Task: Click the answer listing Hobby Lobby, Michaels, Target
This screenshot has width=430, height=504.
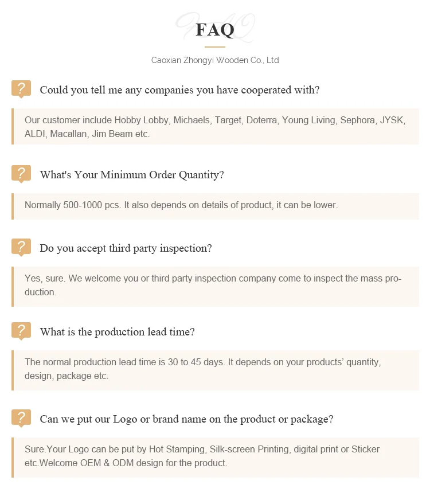Action: [x=215, y=120]
